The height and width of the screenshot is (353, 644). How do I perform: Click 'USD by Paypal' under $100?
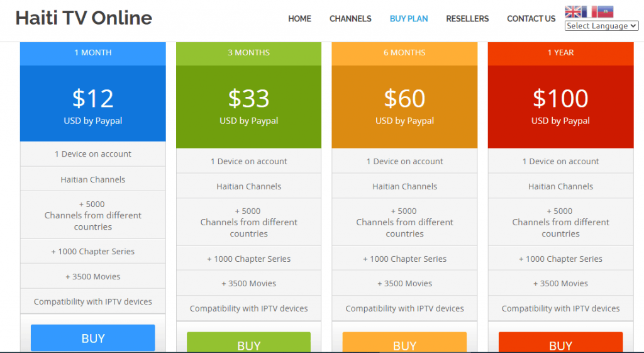click(560, 121)
